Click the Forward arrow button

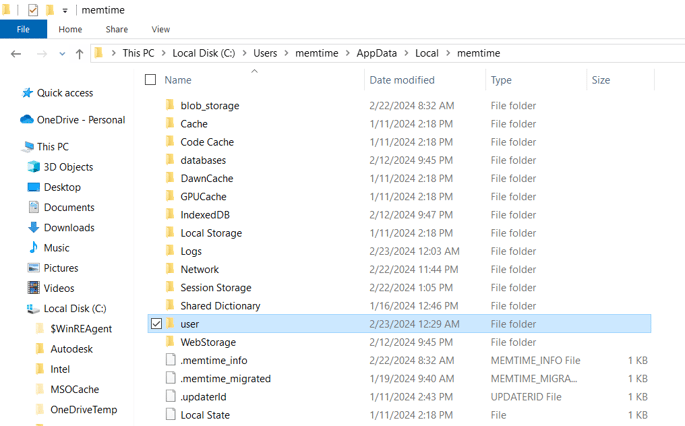pos(42,54)
